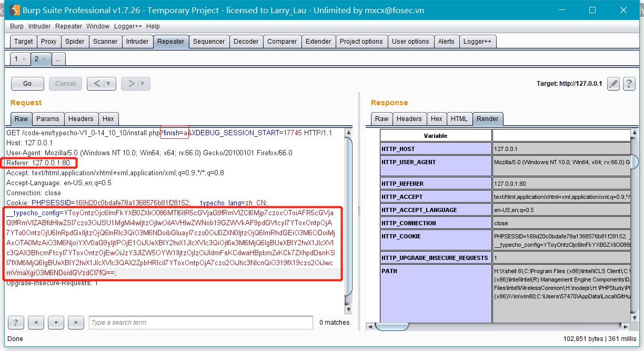This screenshot has width=644, height=351.
Task: Select the Request Headers tab
Action: click(x=81, y=119)
